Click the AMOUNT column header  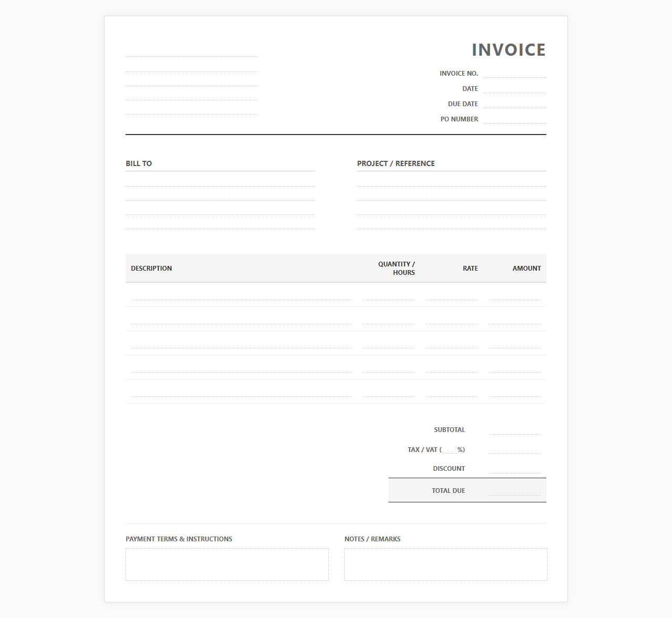(527, 268)
